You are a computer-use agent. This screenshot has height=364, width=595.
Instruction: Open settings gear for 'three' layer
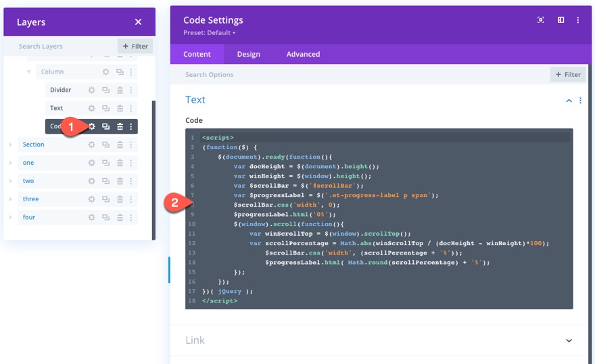[91, 199]
